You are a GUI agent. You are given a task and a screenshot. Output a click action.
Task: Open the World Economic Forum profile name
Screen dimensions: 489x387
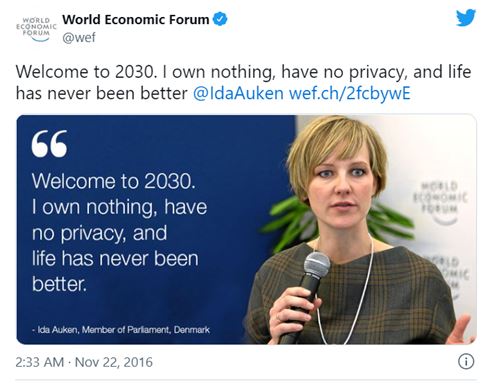click(136, 19)
